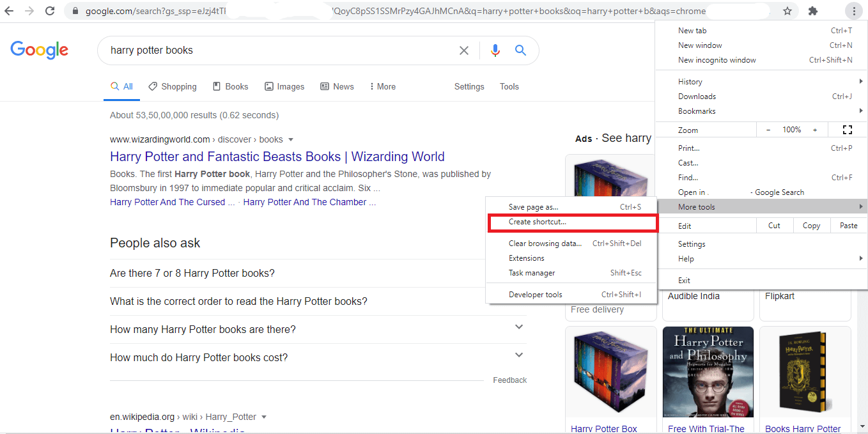
Task: Click Cut in the Edit row
Action: [774, 226]
